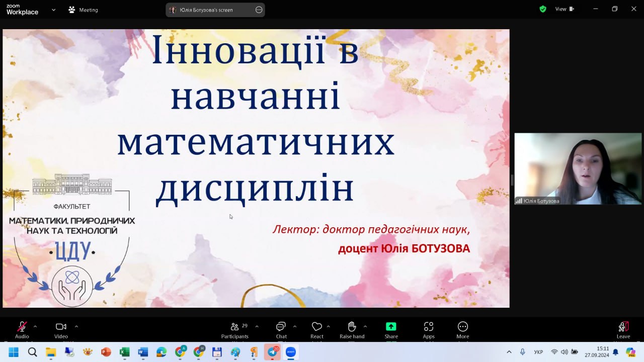Expand the chevron next to Participants
The image size is (644, 362).
point(257,326)
